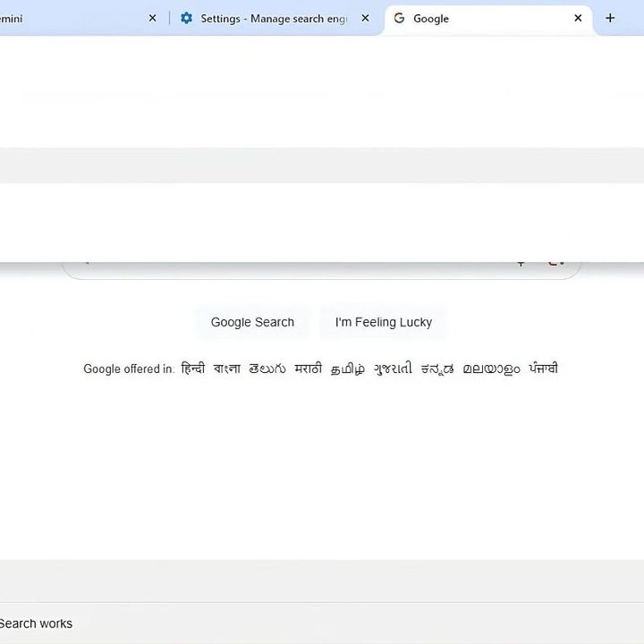Choose Kannada language link ಕನ್ನಡ

[437, 369]
